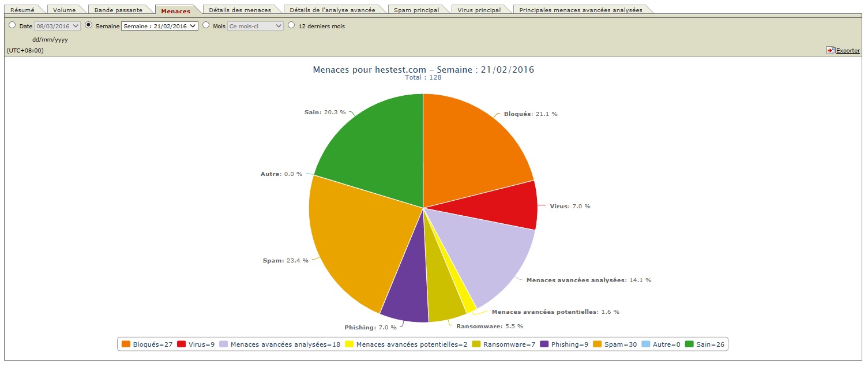Select the Mois radio button
This screenshot has height=375, width=868.
click(206, 25)
